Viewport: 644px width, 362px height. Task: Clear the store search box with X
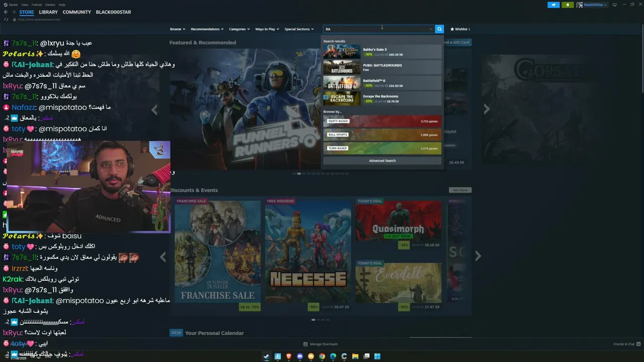(431, 29)
